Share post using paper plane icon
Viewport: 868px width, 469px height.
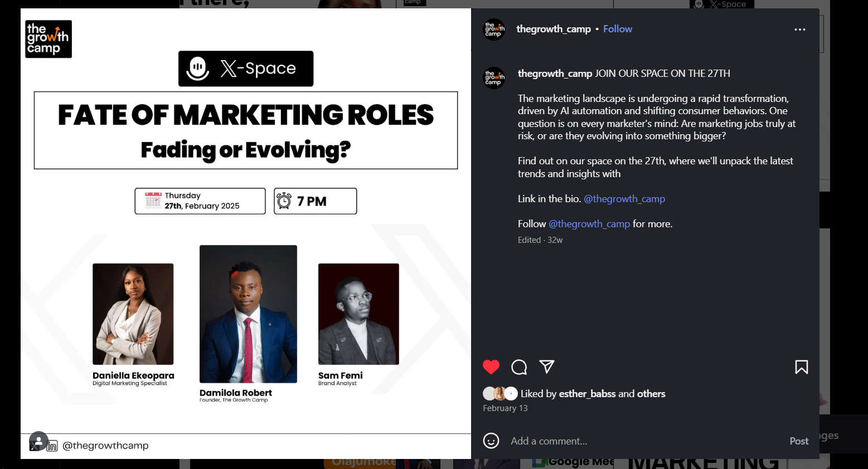(x=547, y=367)
